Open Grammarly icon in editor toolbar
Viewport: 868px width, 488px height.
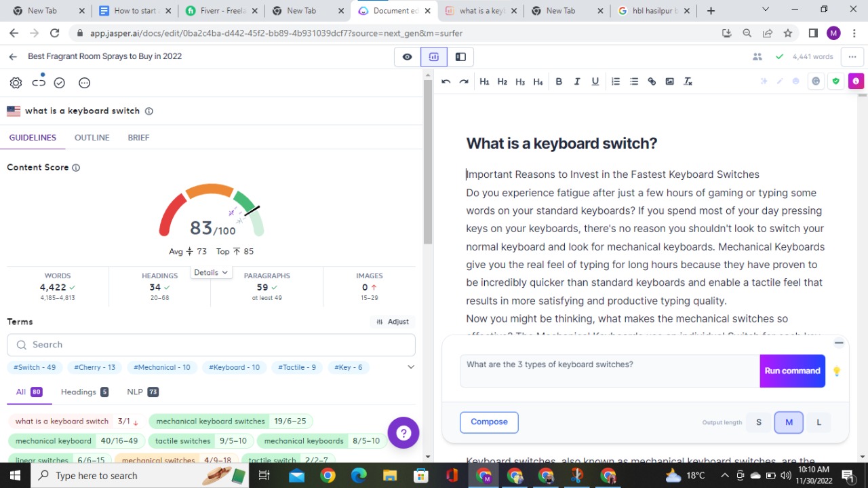pyautogui.click(x=816, y=81)
